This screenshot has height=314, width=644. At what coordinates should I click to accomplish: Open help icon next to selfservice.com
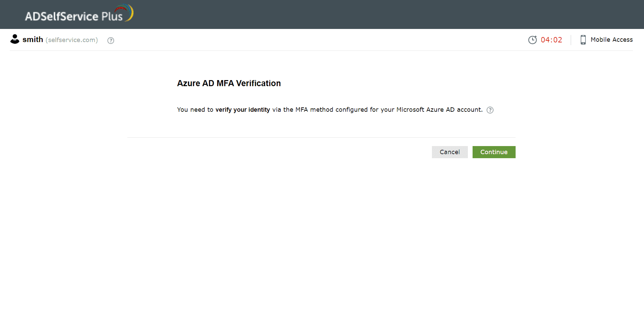point(111,40)
